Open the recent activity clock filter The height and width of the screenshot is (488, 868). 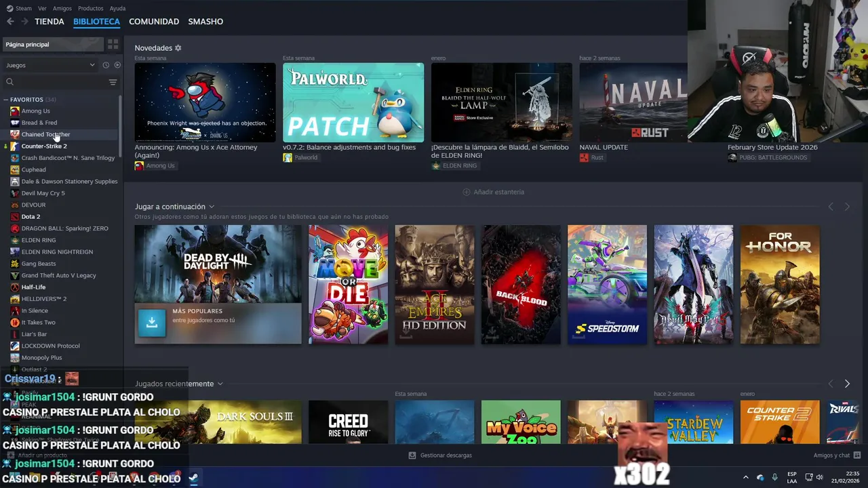click(106, 65)
